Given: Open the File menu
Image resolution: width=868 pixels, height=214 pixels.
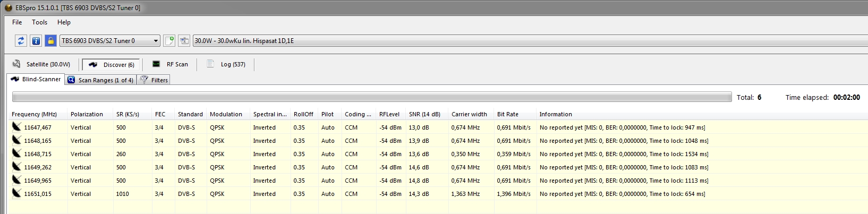Looking at the screenshot, I should [17, 22].
